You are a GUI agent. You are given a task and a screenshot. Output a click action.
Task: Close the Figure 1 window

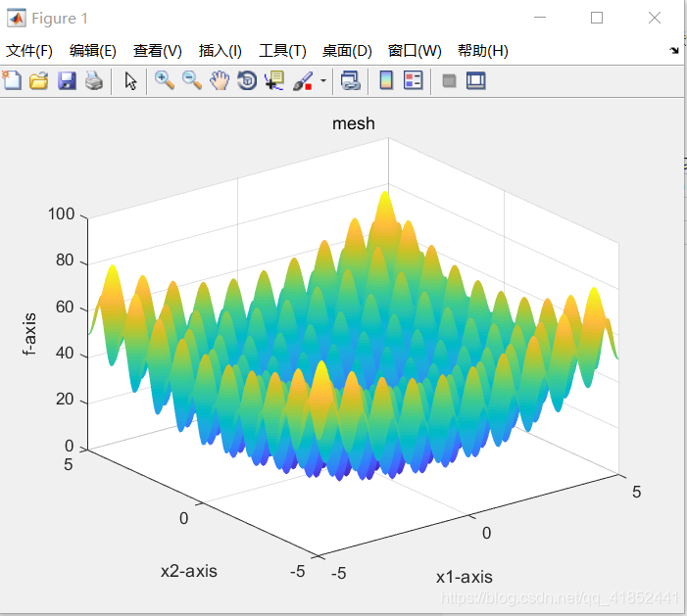pyautogui.click(x=655, y=18)
